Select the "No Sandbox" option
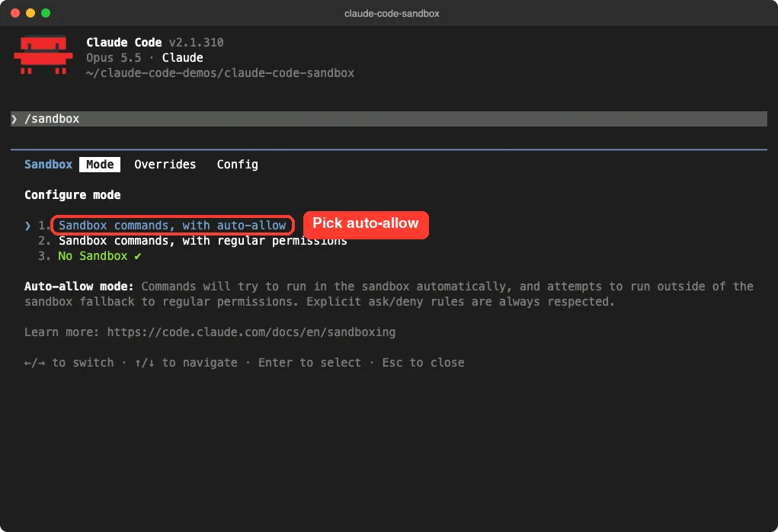Image resolution: width=778 pixels, height=532 pixels. (93, 256)
